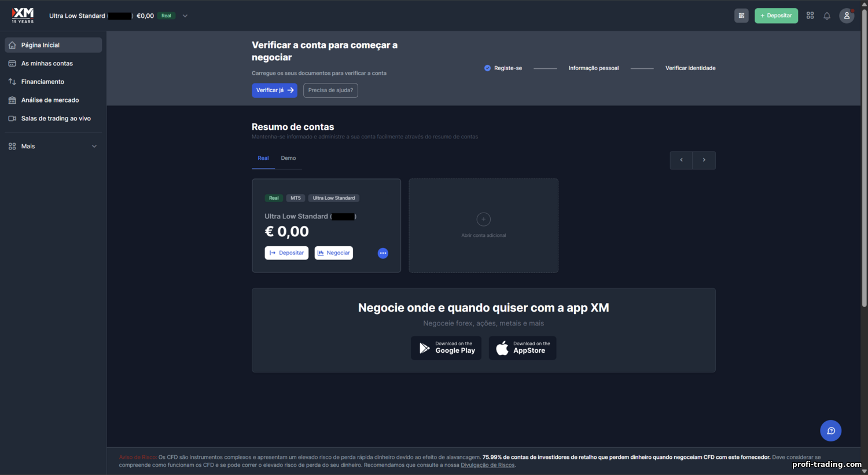
Task: Click the plus icon to open additional account
Action: (x=483, y=220)
